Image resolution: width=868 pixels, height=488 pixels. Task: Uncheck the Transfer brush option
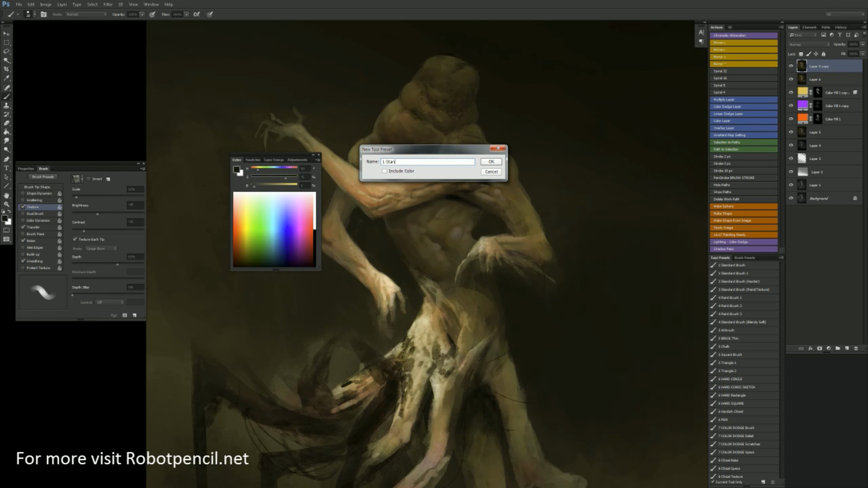23,227
